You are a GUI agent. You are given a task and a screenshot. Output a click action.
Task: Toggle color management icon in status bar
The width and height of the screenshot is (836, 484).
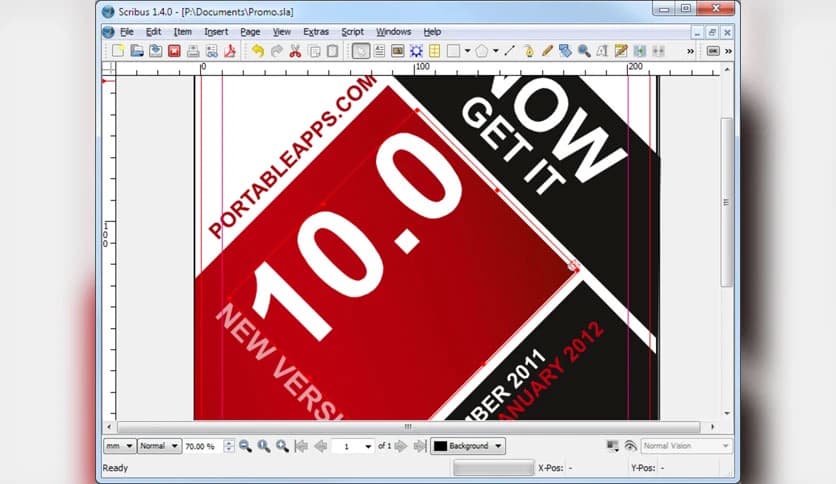[612, 446]
